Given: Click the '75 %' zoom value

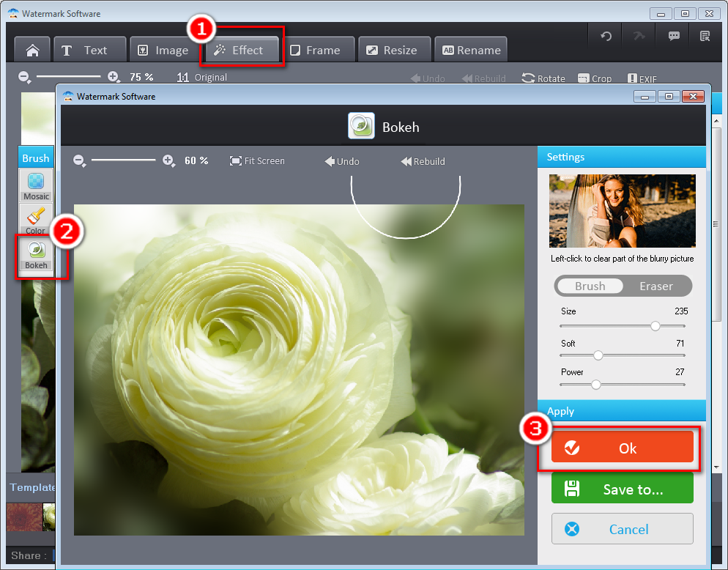Looking at the screenshot, I should click(x=141, y=77).
